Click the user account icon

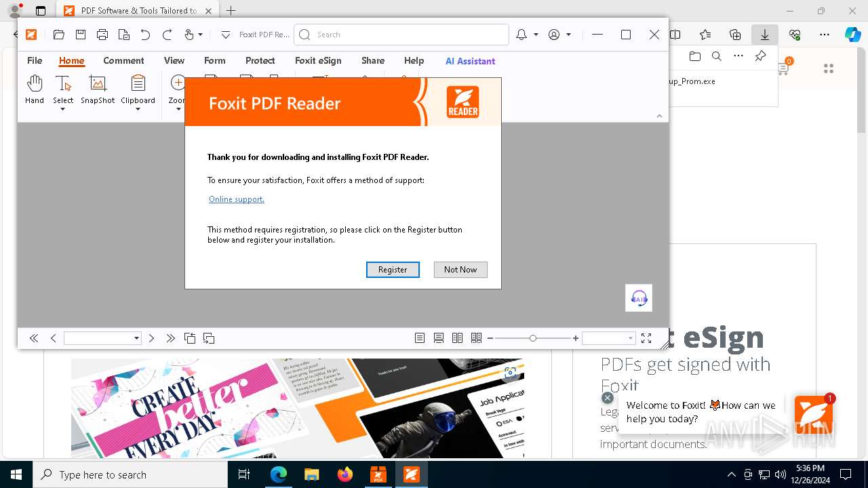click(554, 35)
